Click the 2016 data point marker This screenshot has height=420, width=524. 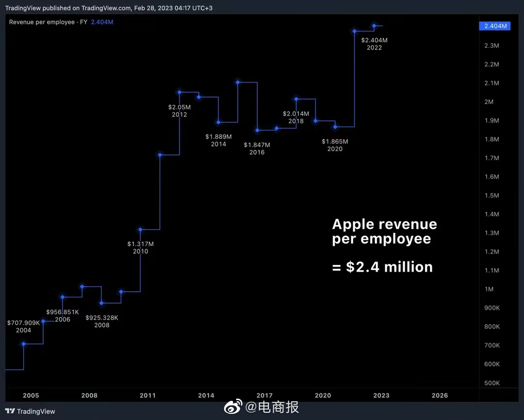[257, 130]
